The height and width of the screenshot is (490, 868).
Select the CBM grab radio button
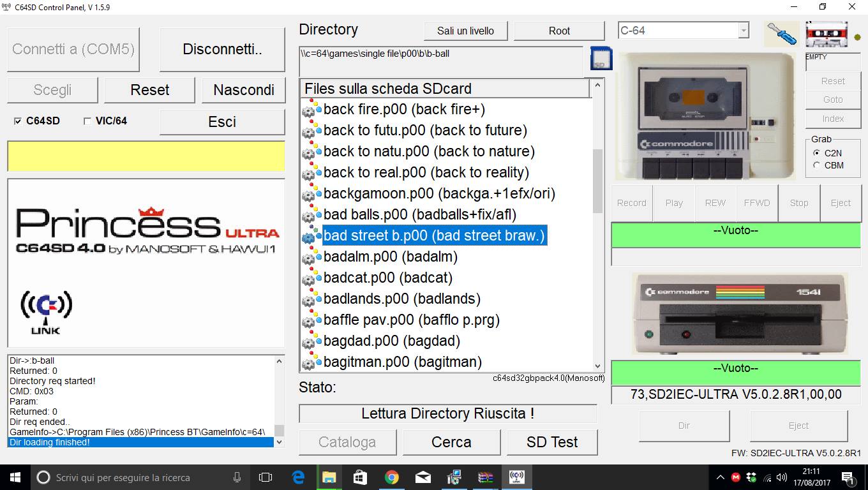click(817, 165)
